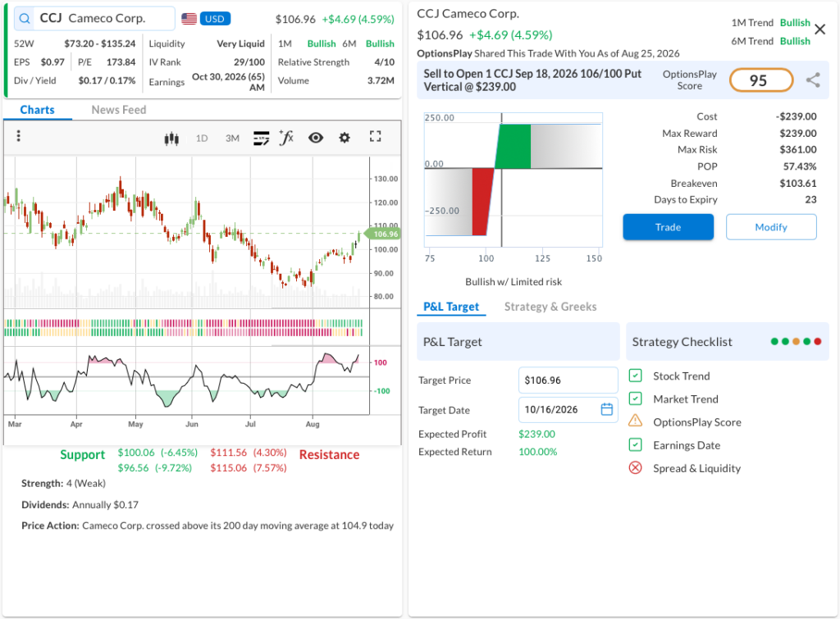Click the blue Trade button
This screenshot has height=619, width=840.
[x=668, y=227]
